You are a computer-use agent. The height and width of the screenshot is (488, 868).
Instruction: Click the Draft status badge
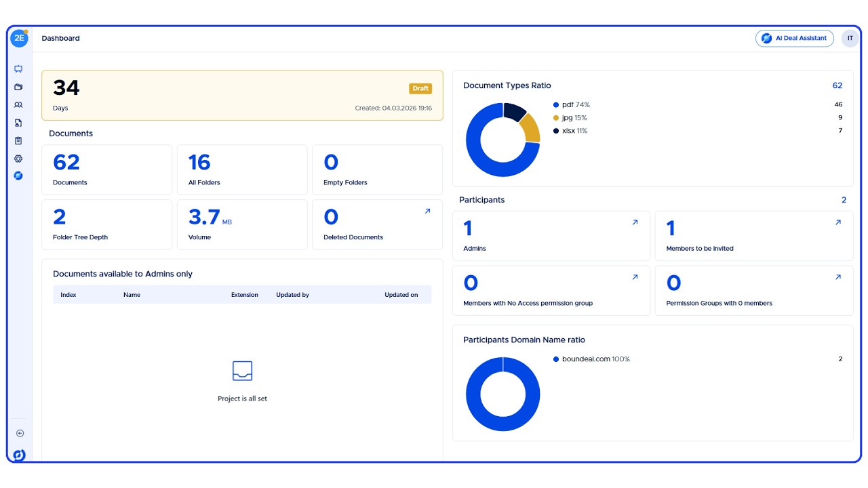coord(420,89)
